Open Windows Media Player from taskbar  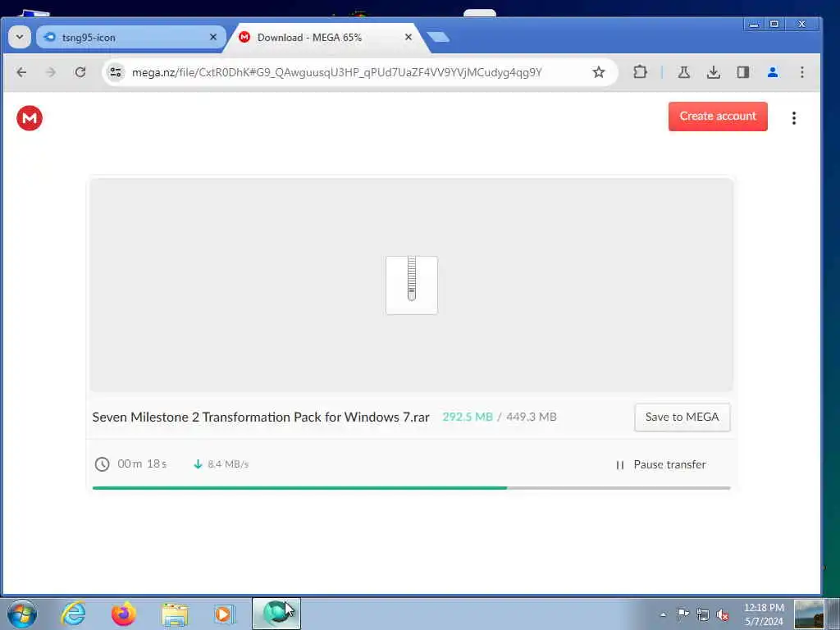[x=225, y=614]
